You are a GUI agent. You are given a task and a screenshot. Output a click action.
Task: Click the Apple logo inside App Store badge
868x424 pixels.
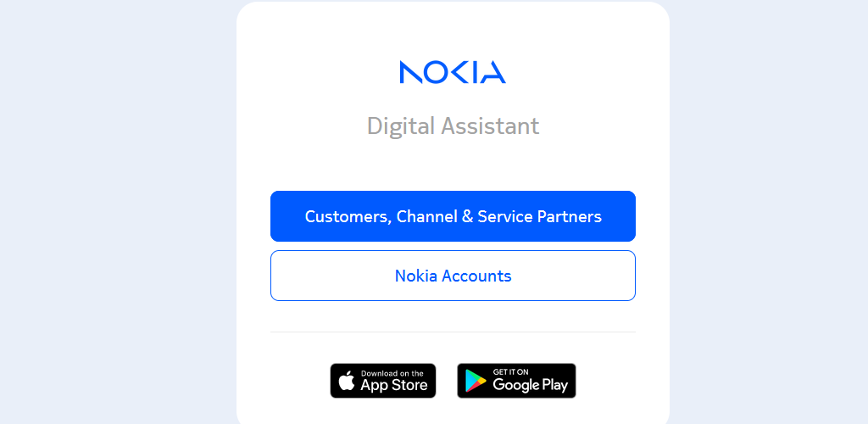(x=347, y=381)
